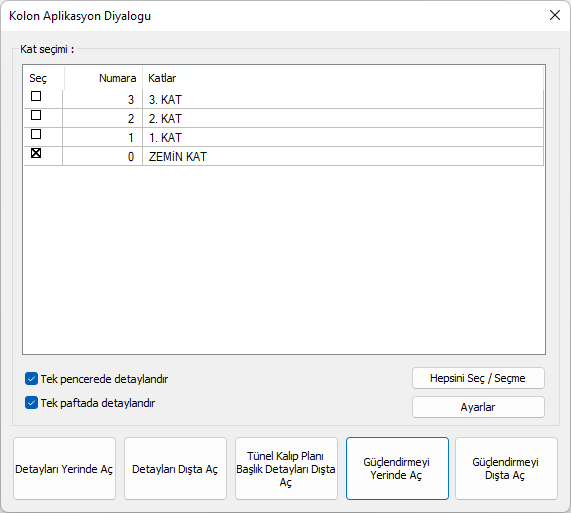
Task: Check the 3. KAT selection box
Action: click(36, 96)
